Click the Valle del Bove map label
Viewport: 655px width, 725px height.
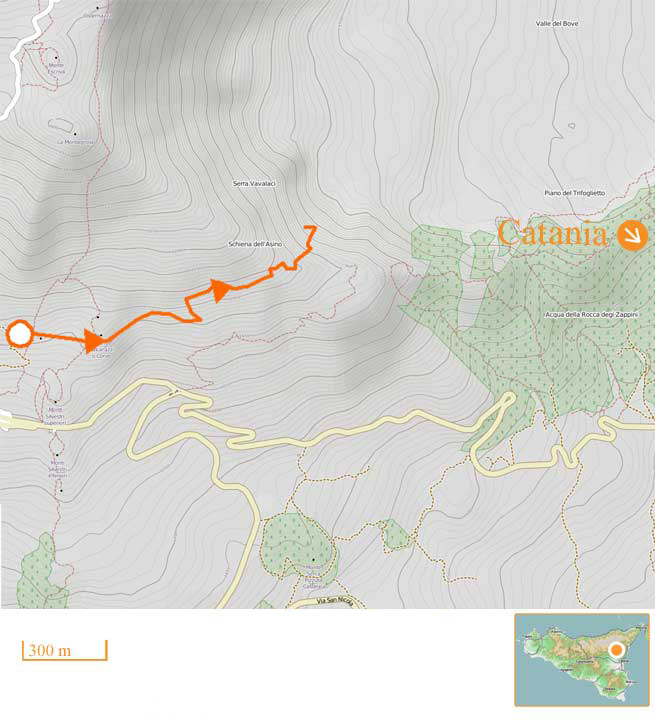click(557, 24)
